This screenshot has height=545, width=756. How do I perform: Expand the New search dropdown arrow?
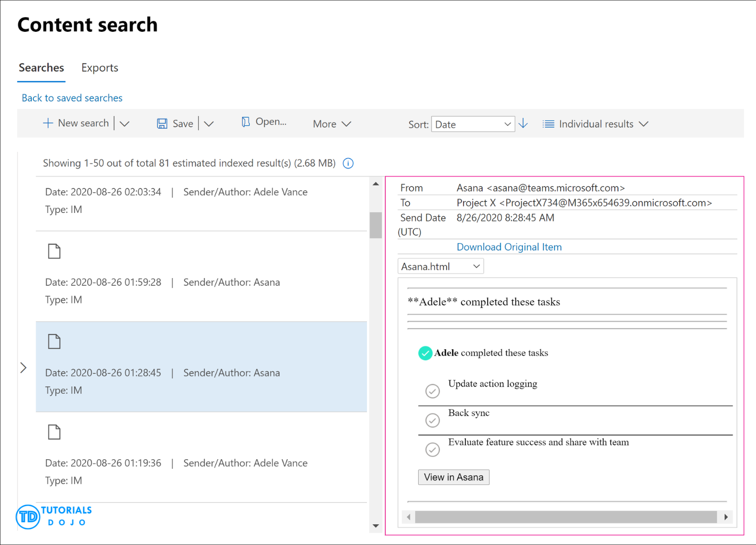(x=125, y=124)
